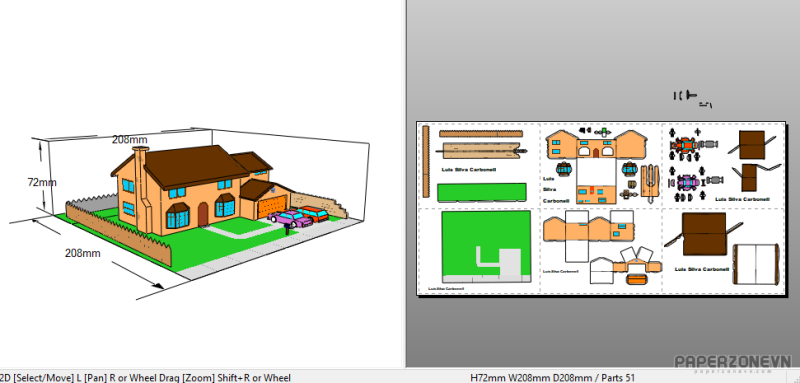Select the red car in 3D view
This screenshot has width=800, height=383.
coord(313,214)
